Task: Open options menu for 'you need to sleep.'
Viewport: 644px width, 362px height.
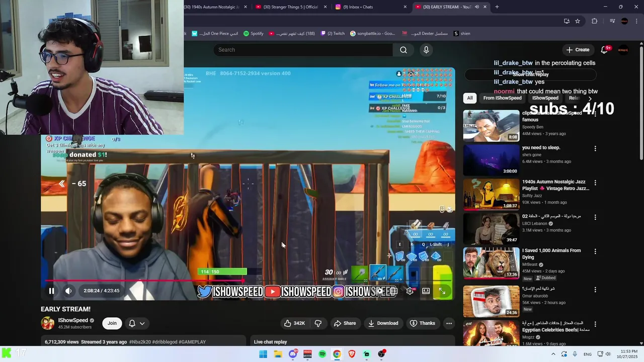Action: click(x=595, y=149)
